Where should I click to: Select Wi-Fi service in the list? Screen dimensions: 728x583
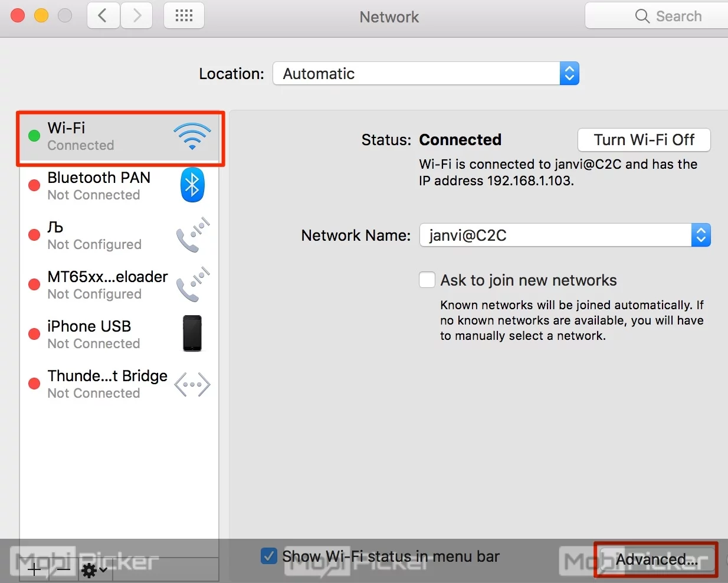(x=120, y=137)
